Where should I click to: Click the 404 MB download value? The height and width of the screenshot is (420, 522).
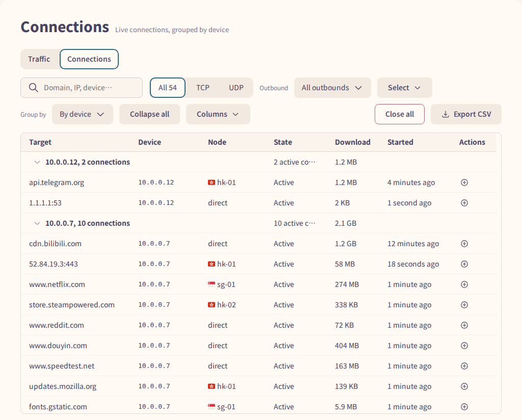pos(347,346)
